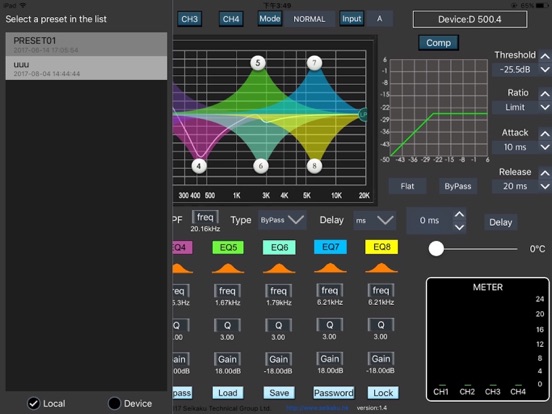The image size is (552, 414).
Task: Select EQ node 5 on the graph
Action: pyautogui.click(x=258, y=63)
